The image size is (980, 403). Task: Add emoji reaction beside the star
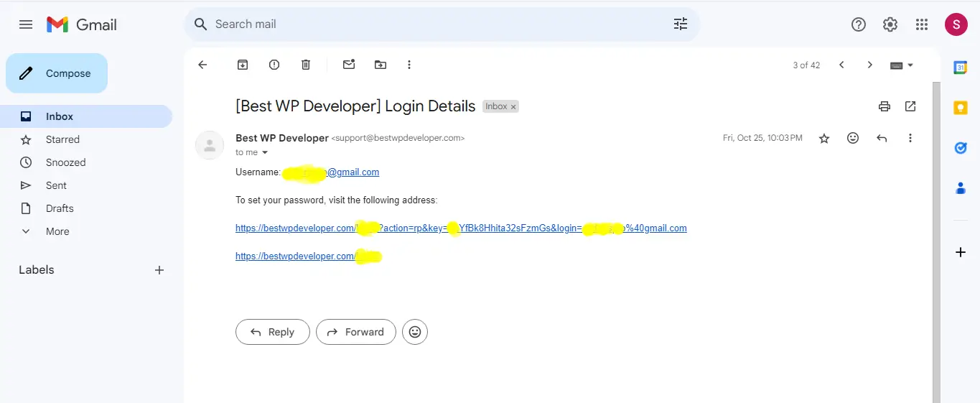[x=853, y=138]
